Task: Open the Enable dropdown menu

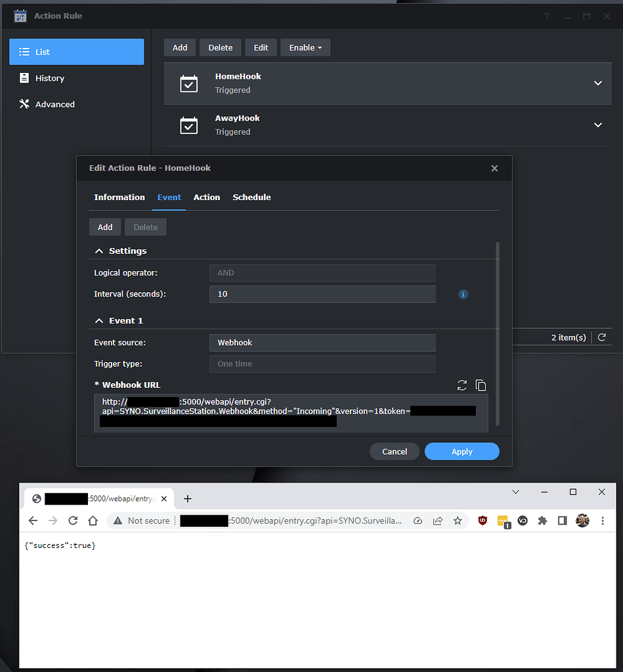Action: pyautogui.click(x=305, y=47)
